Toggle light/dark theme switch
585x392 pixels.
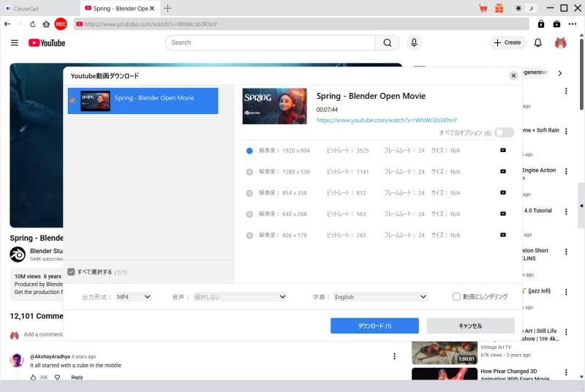tap(524, 8)
